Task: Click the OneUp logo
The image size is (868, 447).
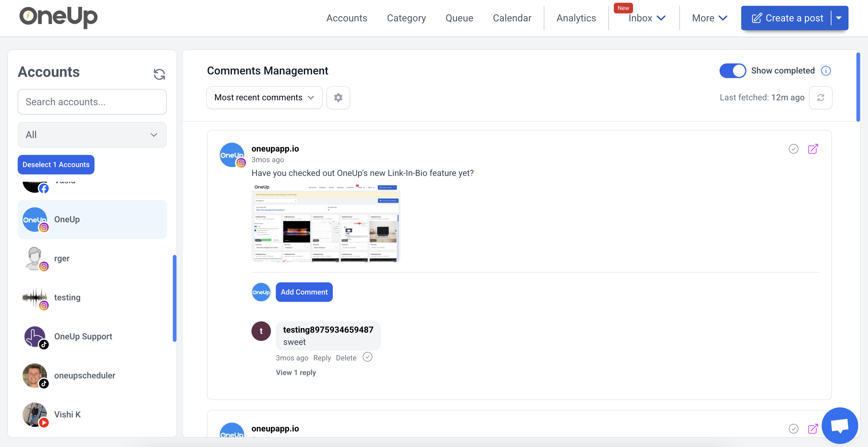Action: pos(58,17)
